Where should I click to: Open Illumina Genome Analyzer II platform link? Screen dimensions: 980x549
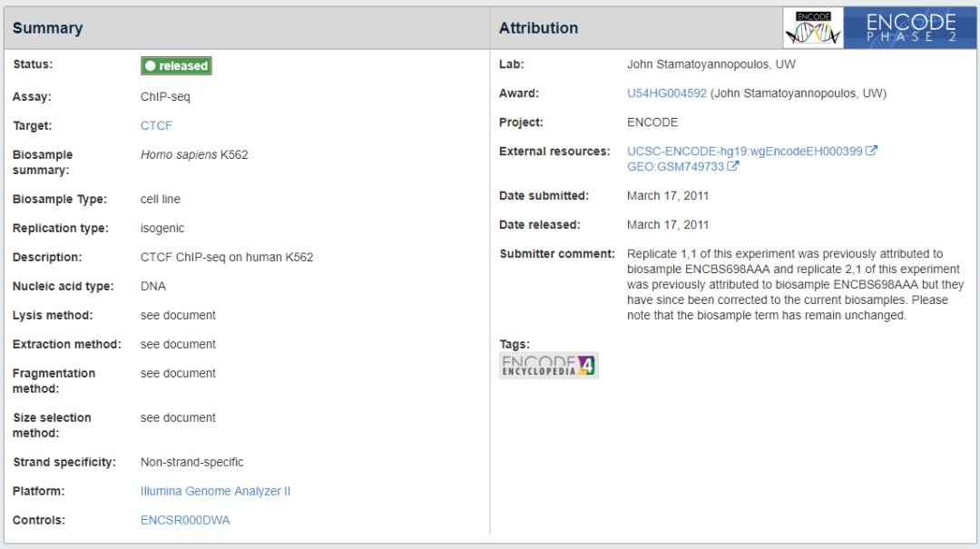tap(215, 491)
